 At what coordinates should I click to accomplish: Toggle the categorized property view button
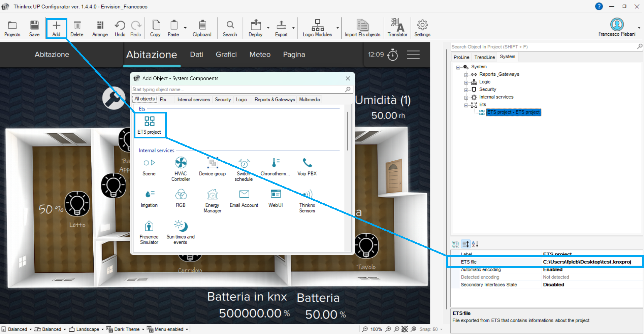pos(455,244)
